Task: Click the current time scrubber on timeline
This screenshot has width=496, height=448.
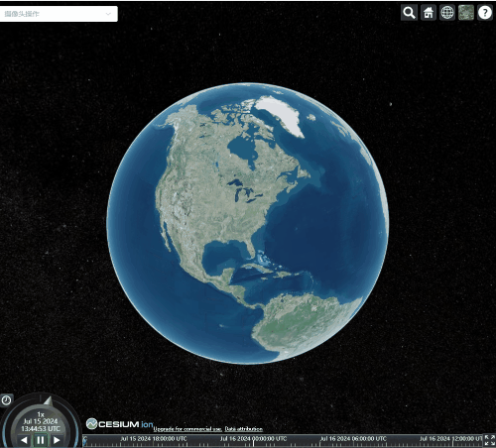Action: (x=85, y=441)
